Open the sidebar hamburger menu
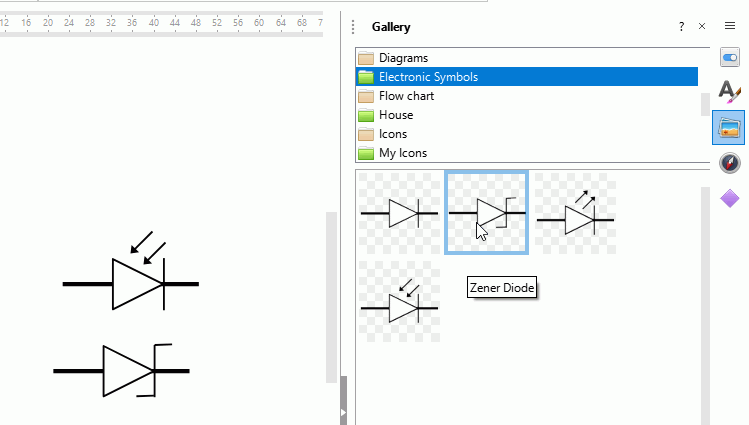 (730, 25)
